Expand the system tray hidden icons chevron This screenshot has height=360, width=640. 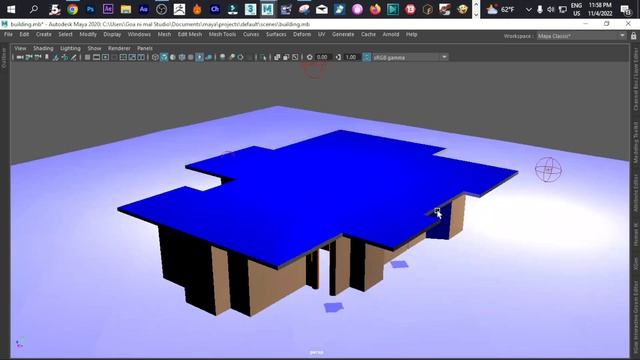[x=529, y=9]
